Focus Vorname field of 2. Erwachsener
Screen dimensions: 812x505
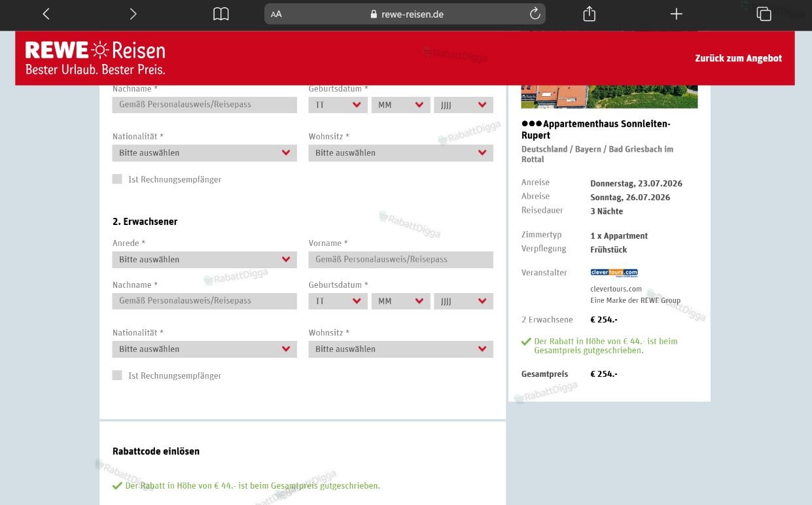click(x=401, y=260)
